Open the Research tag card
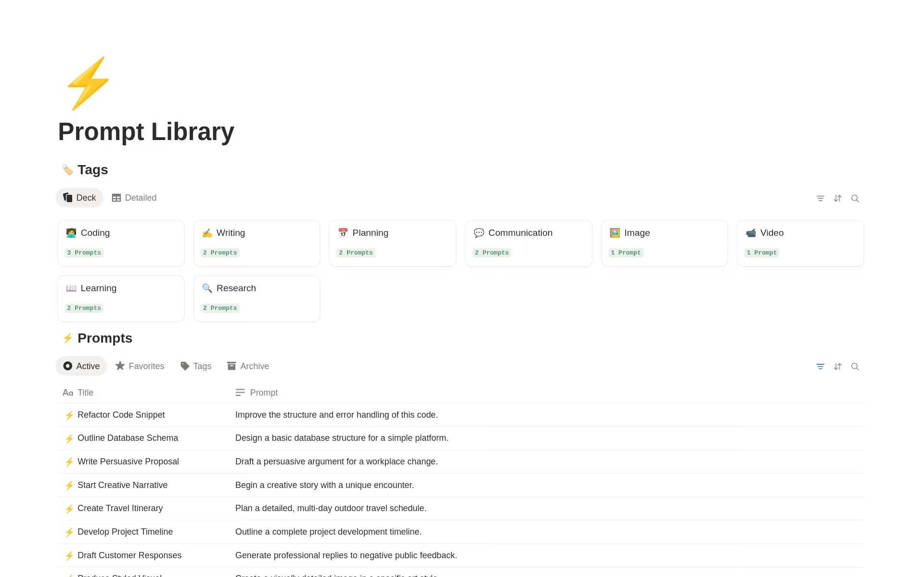924x577 pixels. 257,298
